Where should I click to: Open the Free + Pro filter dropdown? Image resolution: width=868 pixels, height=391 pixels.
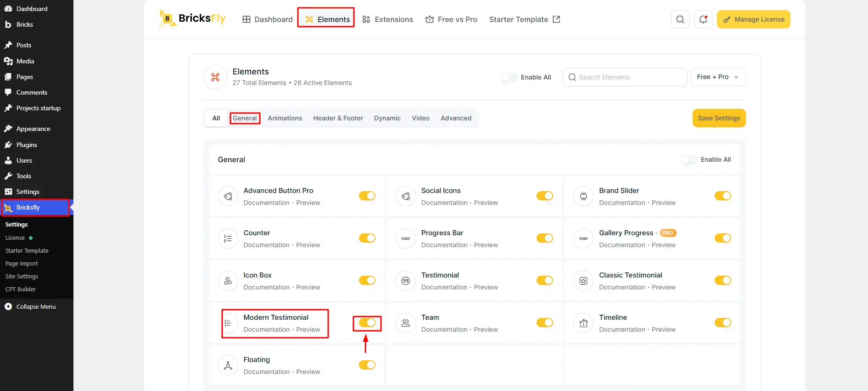(718, 77)
